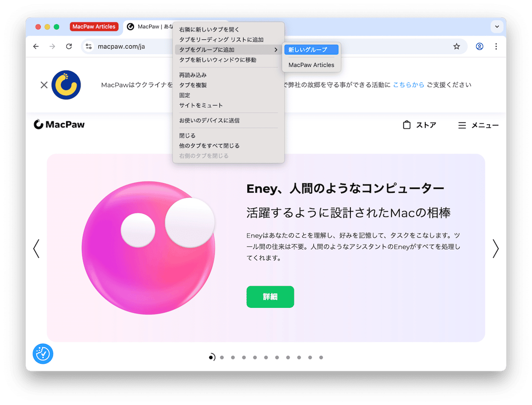Click the MacPaw logo in the site header
This screenshot has width=532, height=405.
[x=59, y=125]
